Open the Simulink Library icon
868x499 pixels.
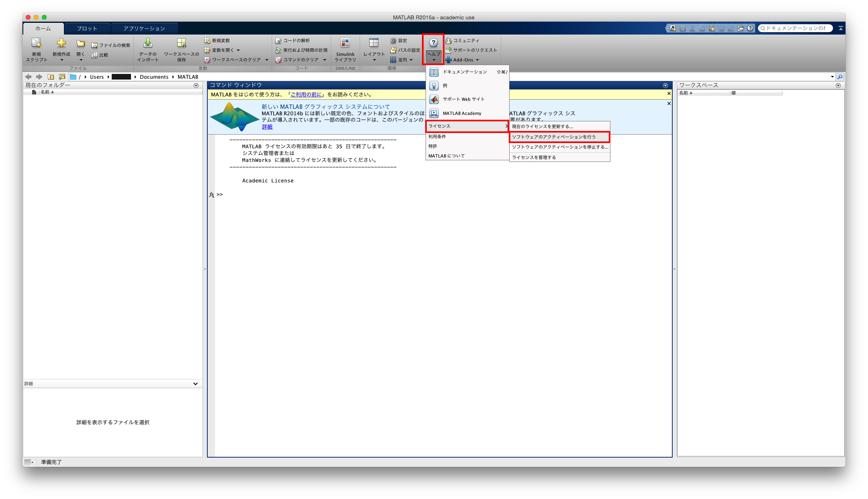pos(345,43)
